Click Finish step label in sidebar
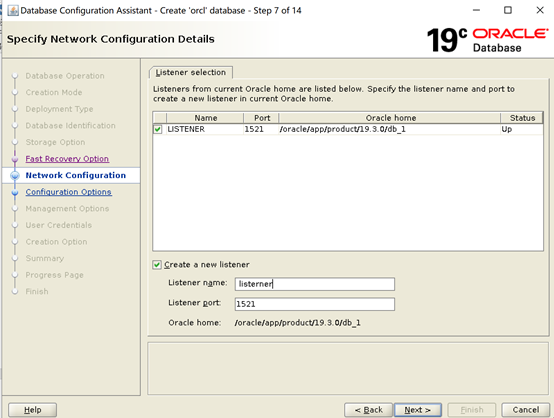 (x=37, y=292)
